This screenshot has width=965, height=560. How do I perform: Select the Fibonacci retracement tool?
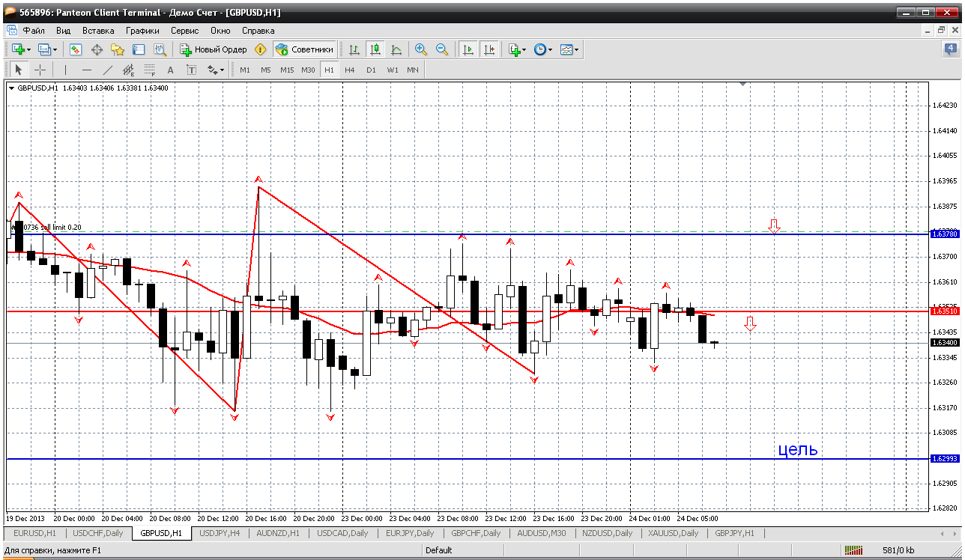click(x=150, y=70)
